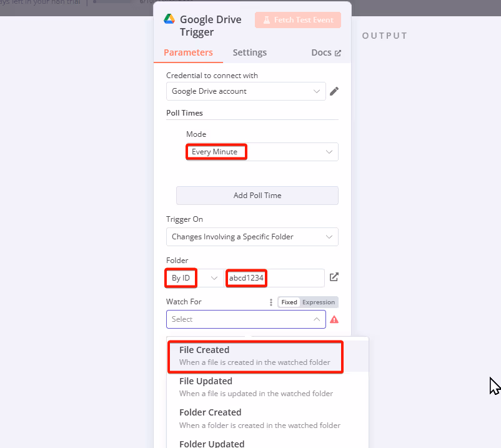This screenshot has height=448, width=501.
Task: Open the Trigger On dropdown
Action: (252, 237)
